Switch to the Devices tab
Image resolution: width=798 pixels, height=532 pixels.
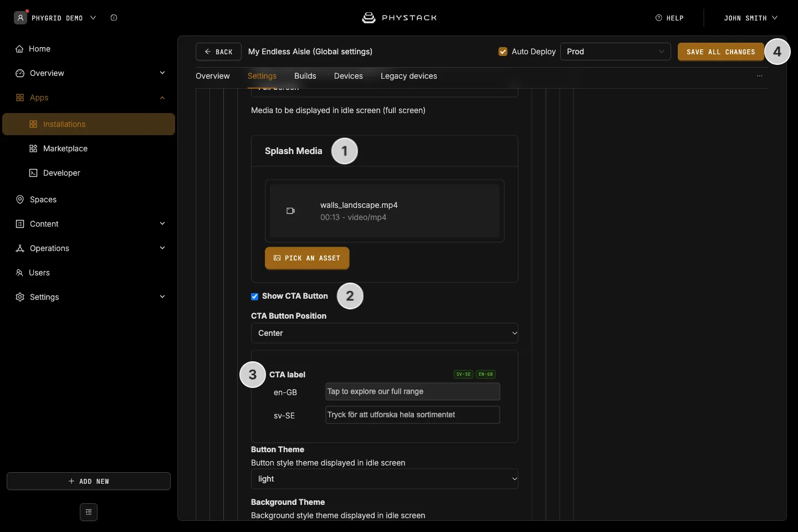[349, 76]
